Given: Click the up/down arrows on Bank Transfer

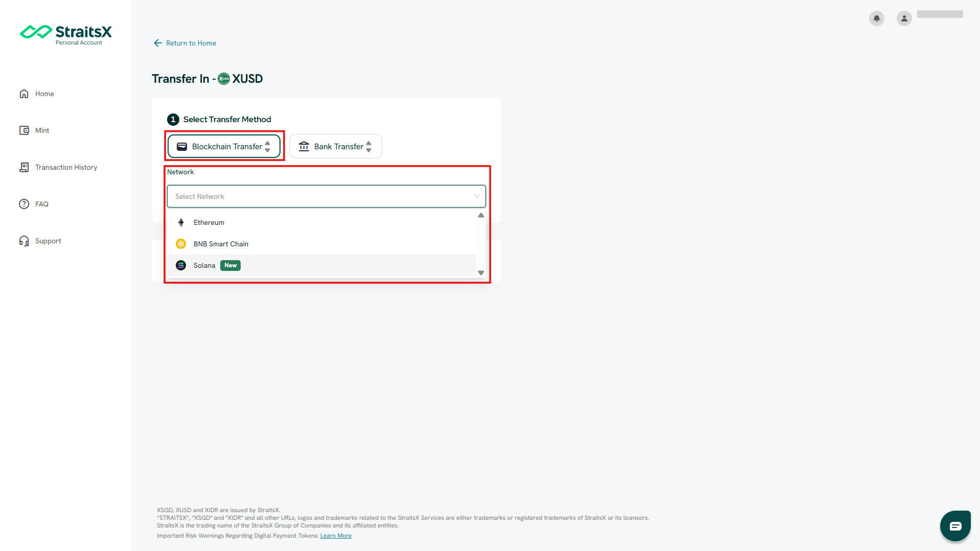Looking at the screenshot, I should pyautogui.click(x=368, y=147).
